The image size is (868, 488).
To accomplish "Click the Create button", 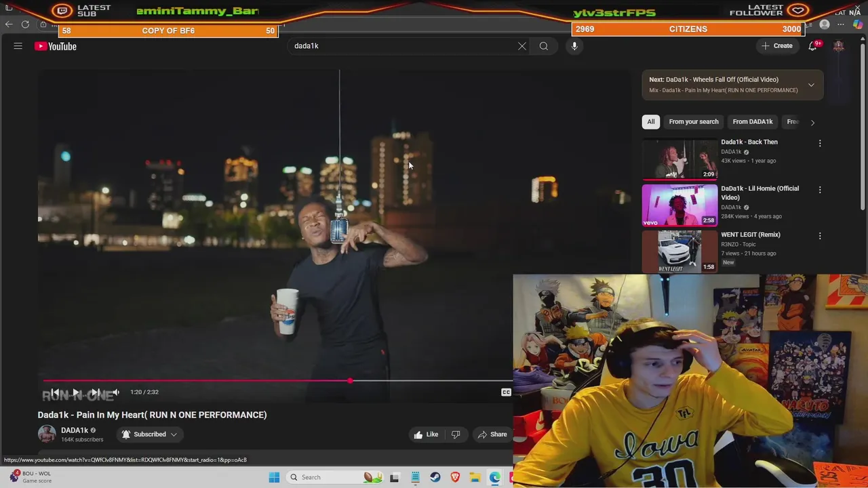I will tap(776, 46).
